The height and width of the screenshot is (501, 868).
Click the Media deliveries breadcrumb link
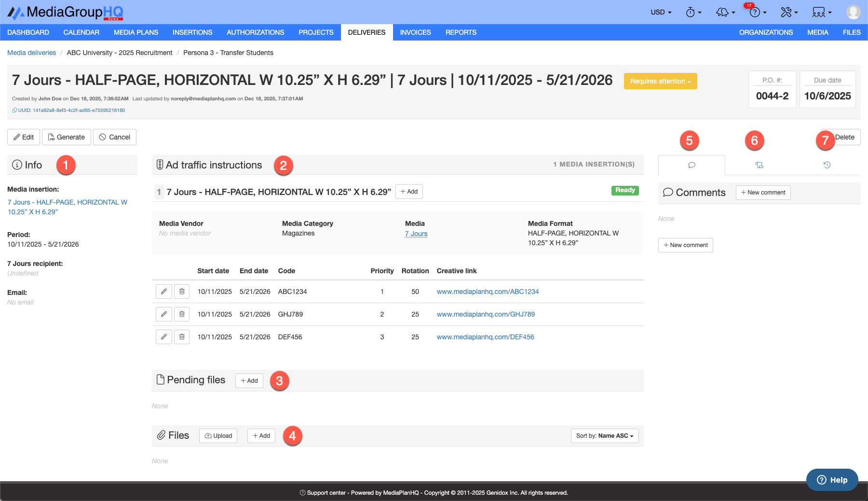(x=31, y=53)
